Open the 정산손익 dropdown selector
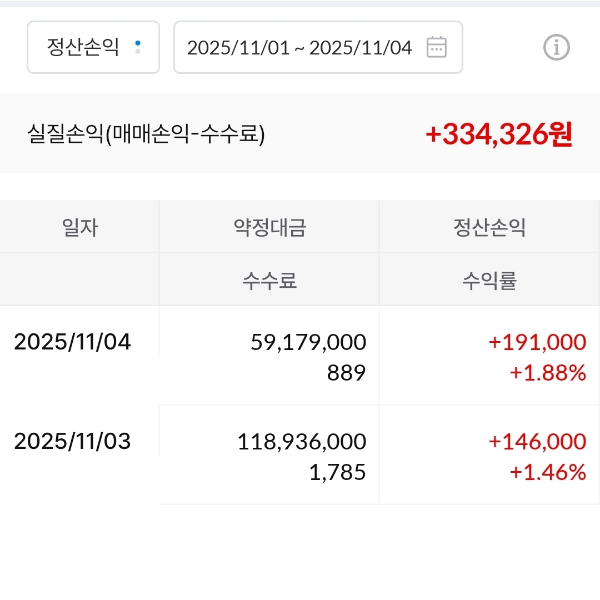This screenshot has height=600, width=600. tap(92, 47)
